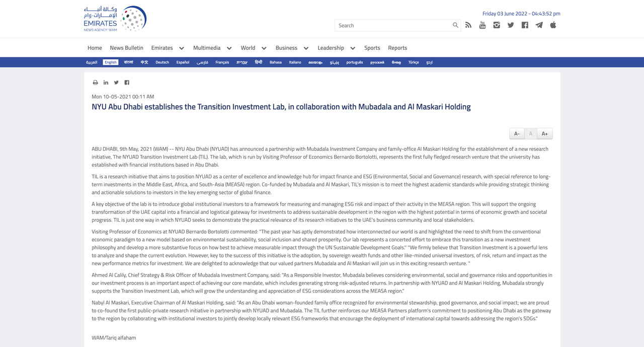Increase font size with A+ button
This screenshot has width=644, height=347.
tap(544, 134)
